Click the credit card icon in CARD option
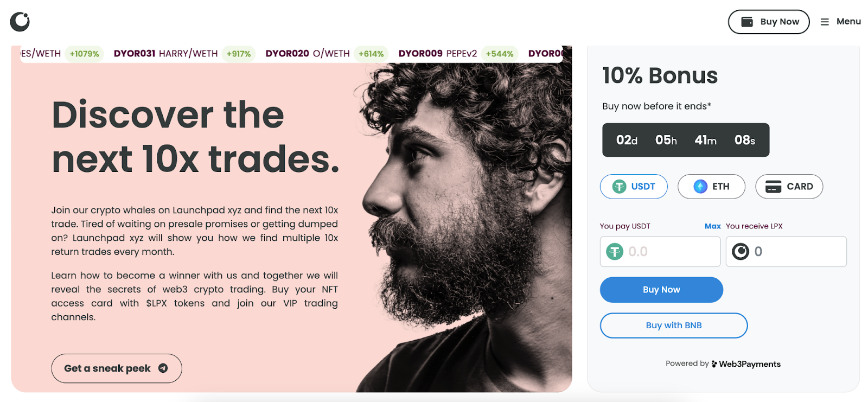 773,187
